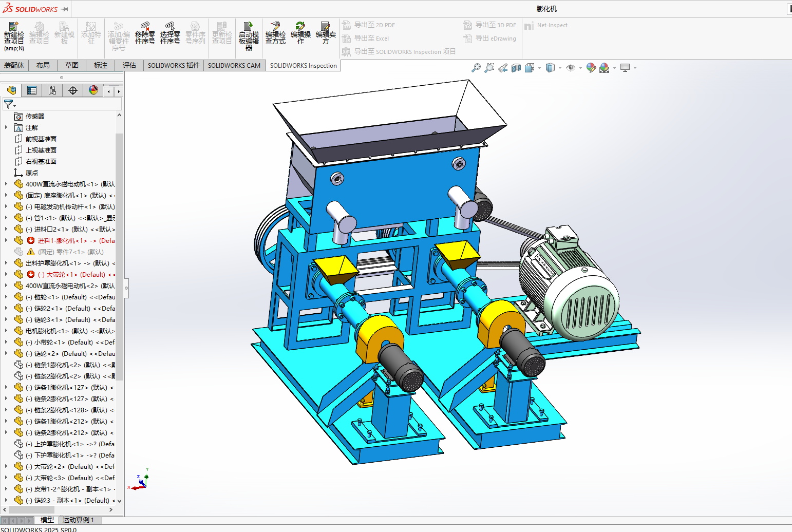This screenshot has height=532, width=792.
Task: Click 选择零件序号 tool
Action: pyautogui.click(x=170, y=33)
